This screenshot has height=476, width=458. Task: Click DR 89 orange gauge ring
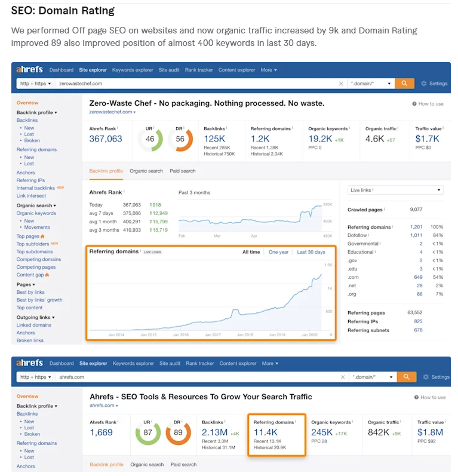(x=178, y=432)
